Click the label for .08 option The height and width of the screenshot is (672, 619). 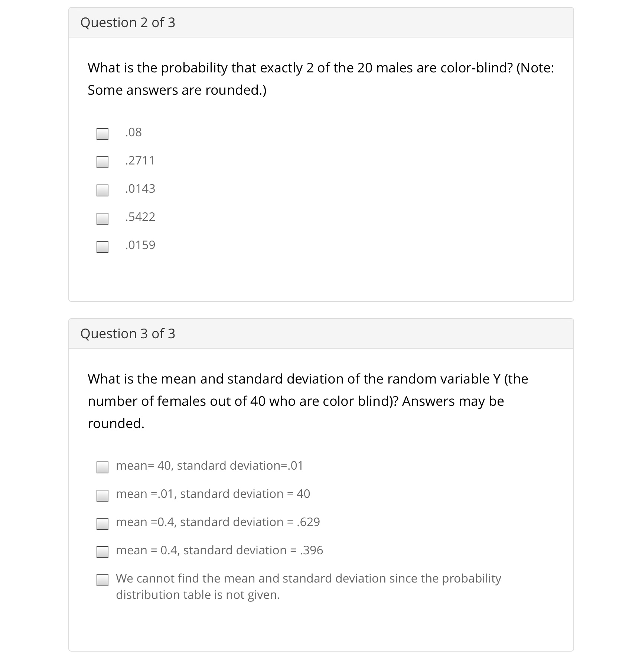(134, 133)
